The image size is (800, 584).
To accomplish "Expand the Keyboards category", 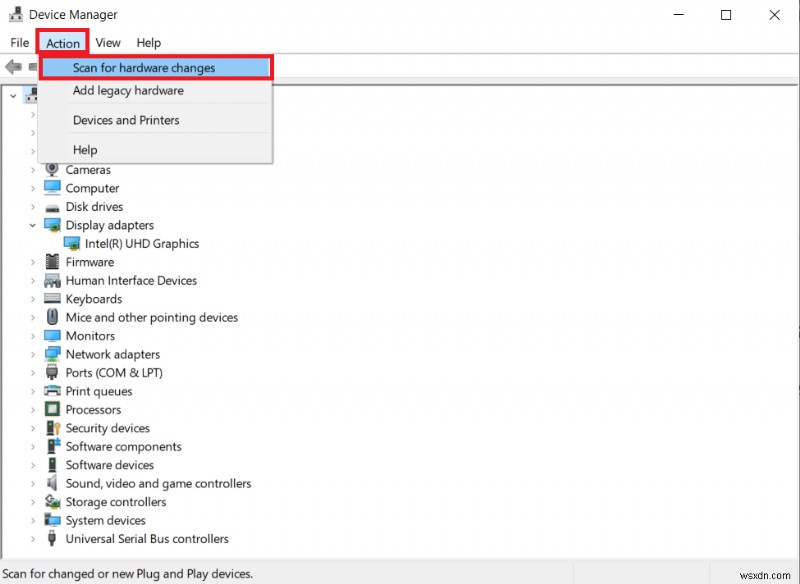I will pyautogui.click(x=33, y=299).
